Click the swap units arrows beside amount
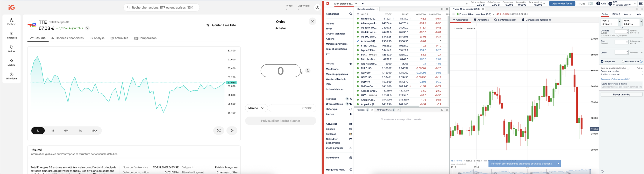 [308, 71]
